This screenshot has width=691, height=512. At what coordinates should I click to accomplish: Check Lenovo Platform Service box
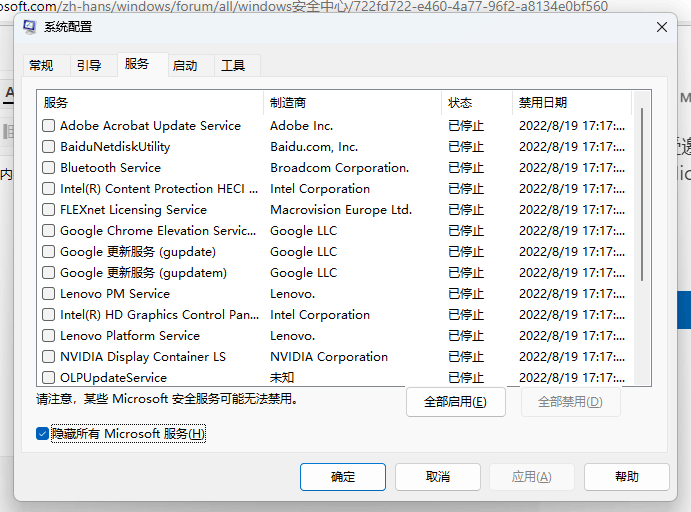click(x=48, y=336)
